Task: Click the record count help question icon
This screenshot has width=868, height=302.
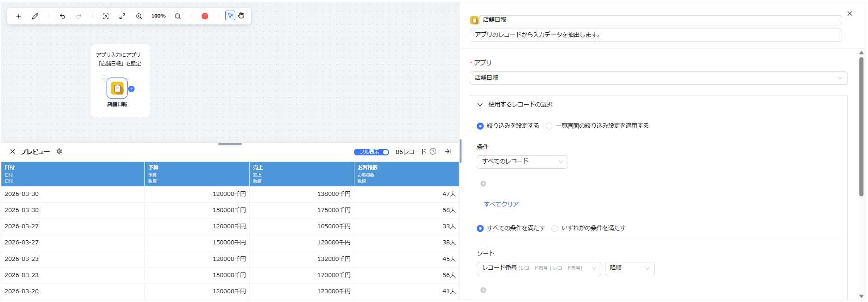Action: coord(433,151)
